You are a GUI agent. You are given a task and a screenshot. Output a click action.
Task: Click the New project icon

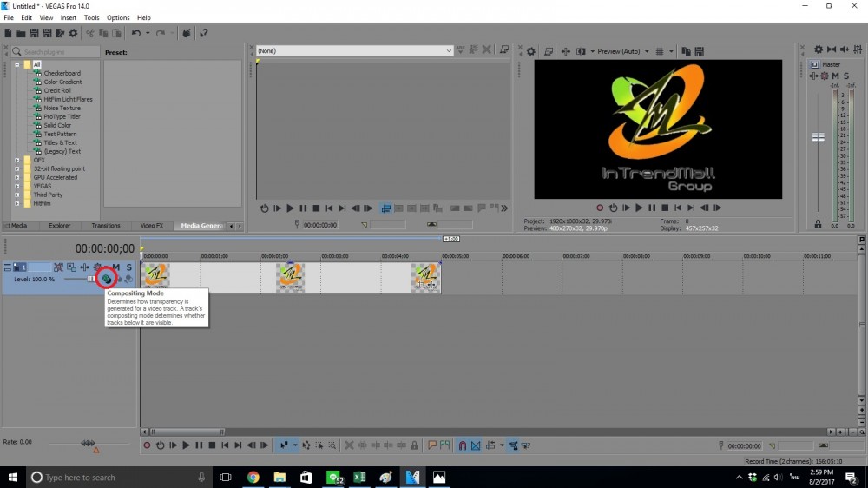click(8, 33)
